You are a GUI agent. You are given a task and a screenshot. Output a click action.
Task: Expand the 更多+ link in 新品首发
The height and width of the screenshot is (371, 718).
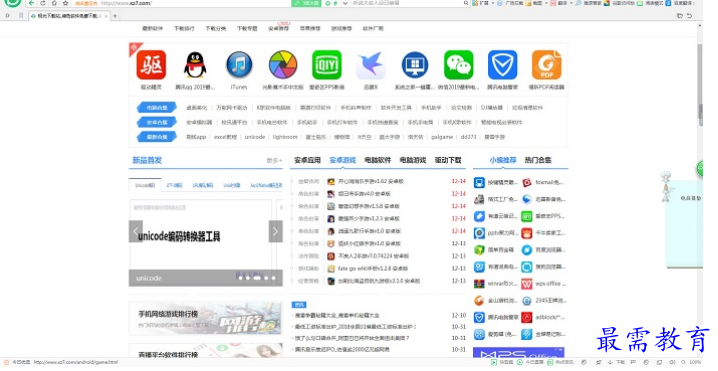point(274,161)
